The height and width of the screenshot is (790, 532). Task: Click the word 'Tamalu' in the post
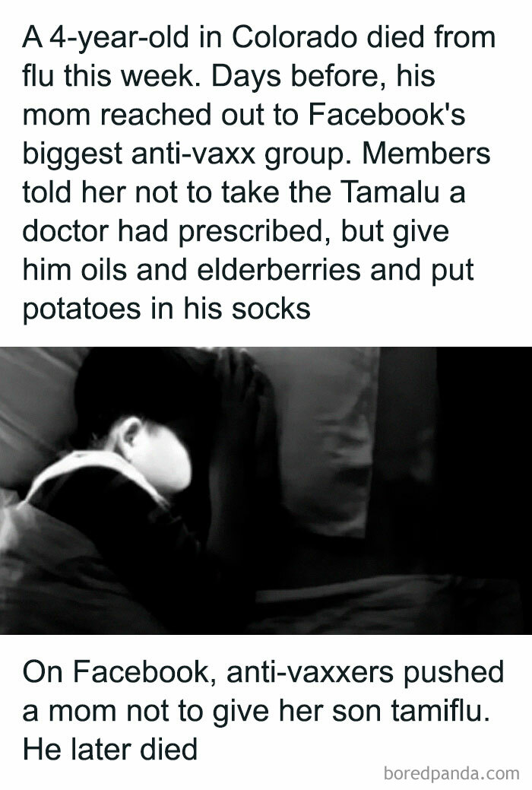[390, 192]
